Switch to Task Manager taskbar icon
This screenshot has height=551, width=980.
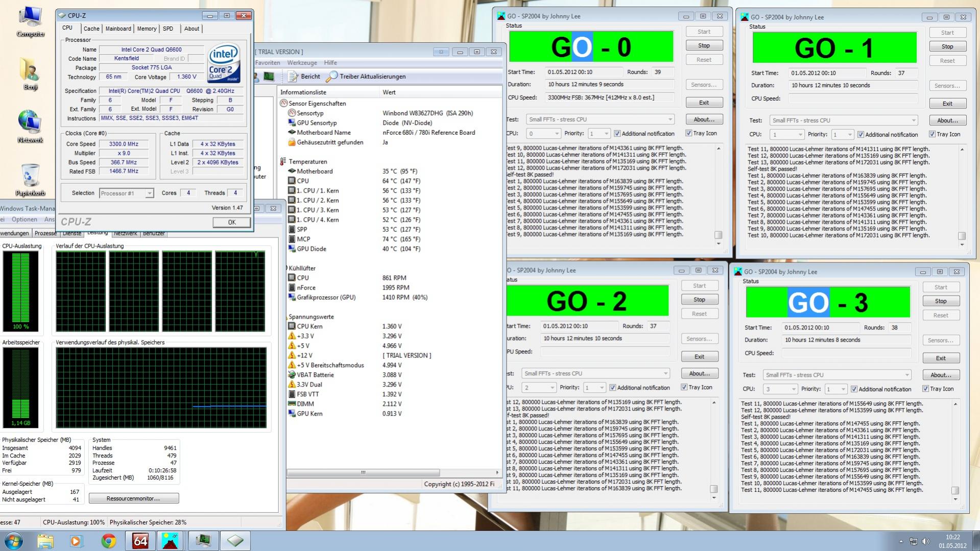[x=203, y=541]
